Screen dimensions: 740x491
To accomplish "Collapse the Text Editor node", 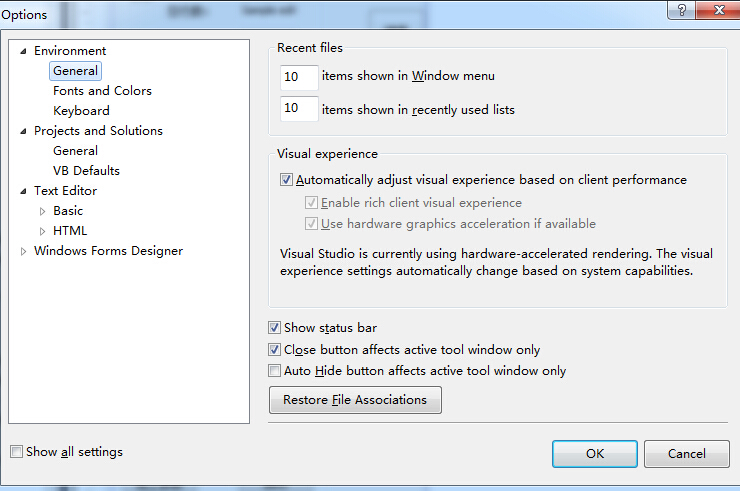I will coord(23,191).
